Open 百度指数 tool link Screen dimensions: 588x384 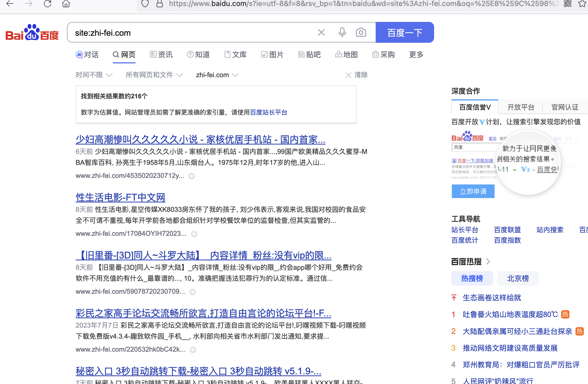[507, 240]
